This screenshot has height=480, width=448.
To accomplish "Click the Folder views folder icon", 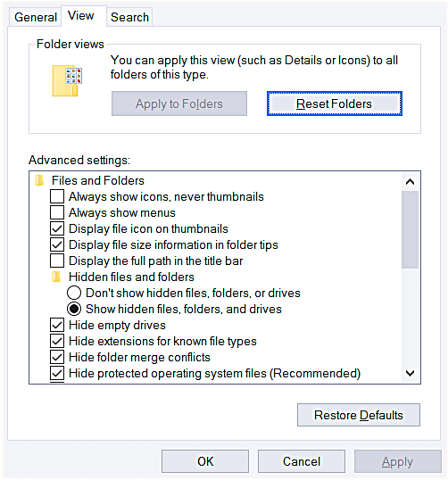I will coord(67,81).
